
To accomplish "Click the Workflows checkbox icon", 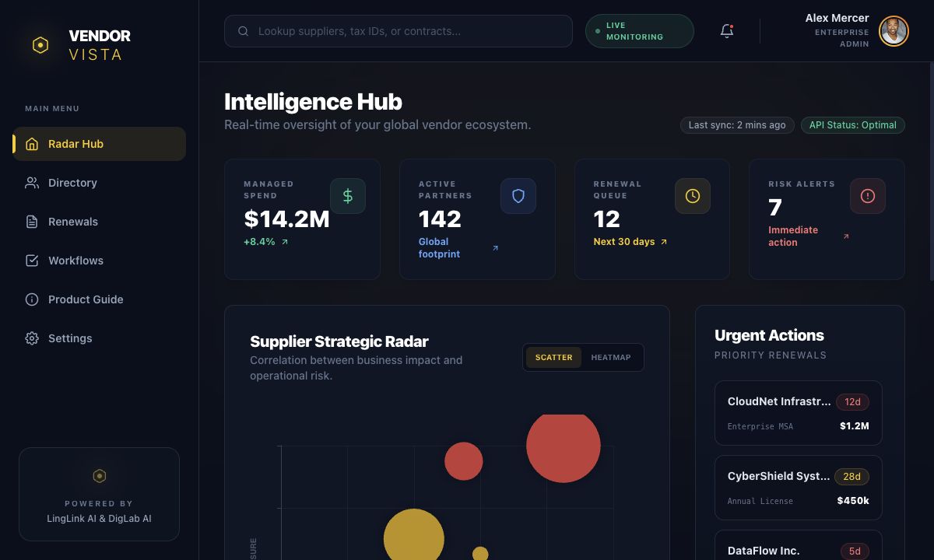I will (x=32, y=261).
